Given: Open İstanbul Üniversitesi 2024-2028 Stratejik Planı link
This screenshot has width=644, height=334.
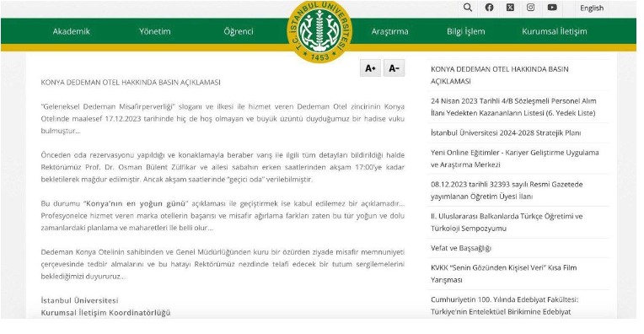Looking at the screenshot, I should coord(506,132).
